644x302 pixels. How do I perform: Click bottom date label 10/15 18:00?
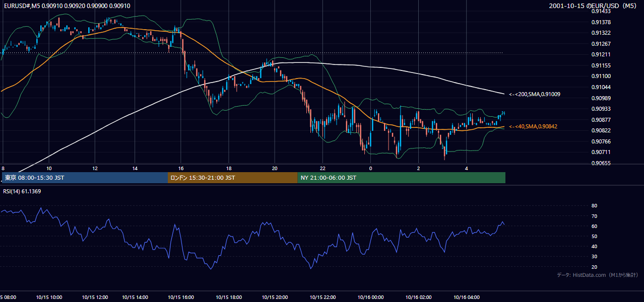pos(229,297)
